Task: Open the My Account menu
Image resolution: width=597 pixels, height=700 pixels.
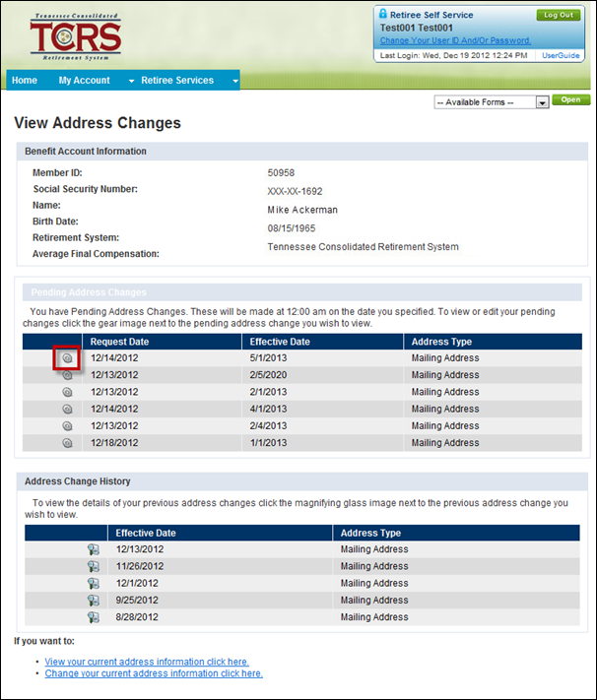Action: 84,81
